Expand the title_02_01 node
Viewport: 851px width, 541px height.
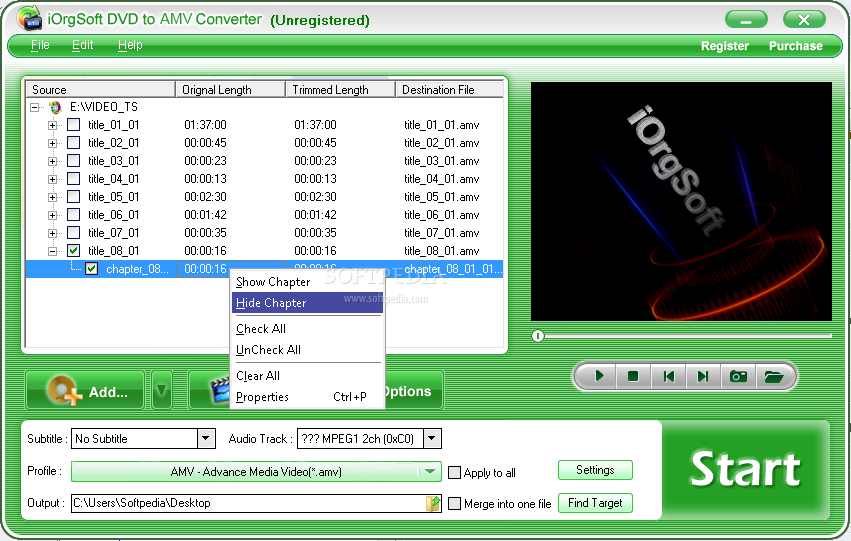click(x=52, y=143)
